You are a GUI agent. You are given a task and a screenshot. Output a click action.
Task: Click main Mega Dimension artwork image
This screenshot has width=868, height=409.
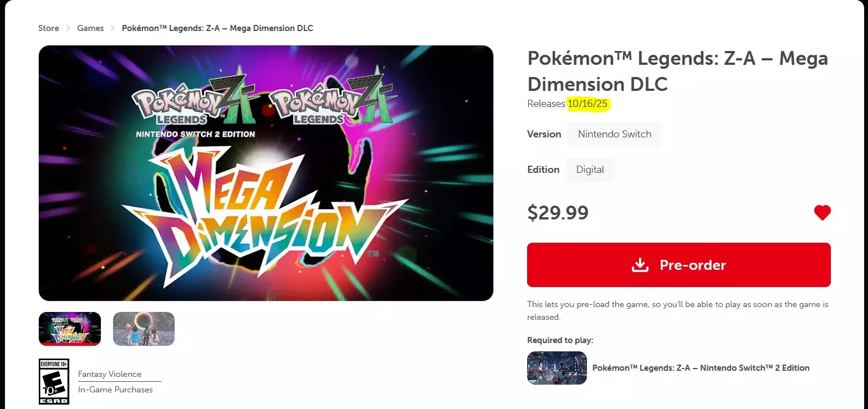coord(266,173)
